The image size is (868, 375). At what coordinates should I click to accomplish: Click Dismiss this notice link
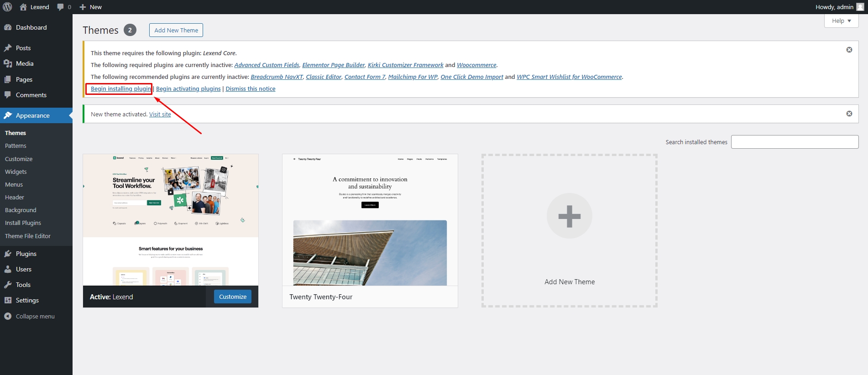pos(251,89)
